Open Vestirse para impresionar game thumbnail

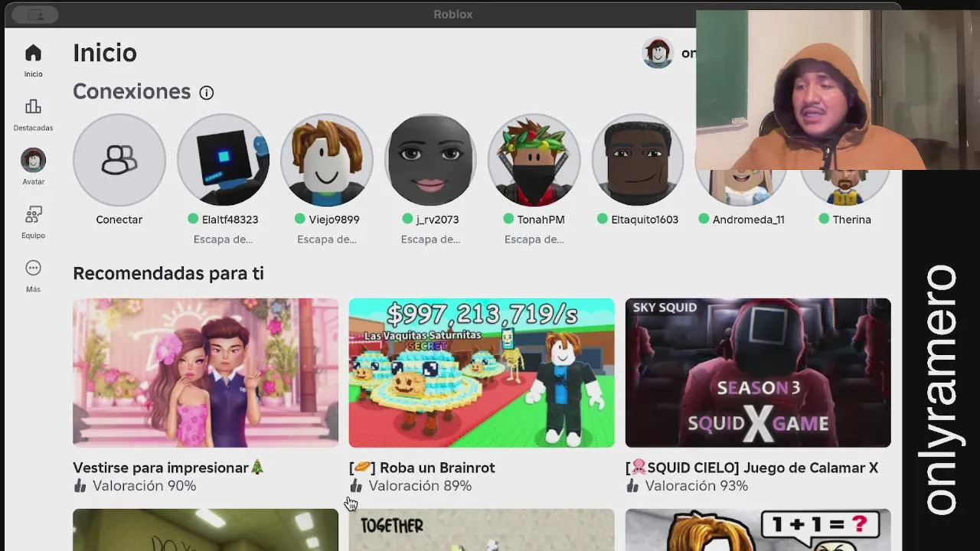point(205,373)
